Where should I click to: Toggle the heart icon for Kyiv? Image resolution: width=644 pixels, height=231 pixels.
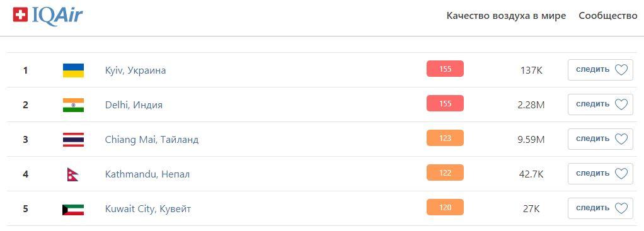pos(621,70)
